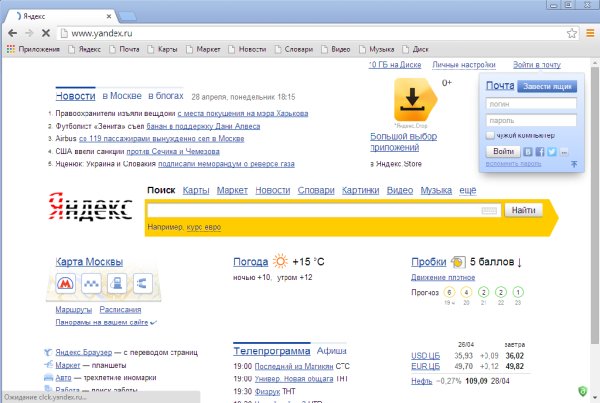This screenshot has width=600, height=403.
Task: Open Почта bookmark in bookmarks bar
Action: pyautogui.click(x=124, y=49)
